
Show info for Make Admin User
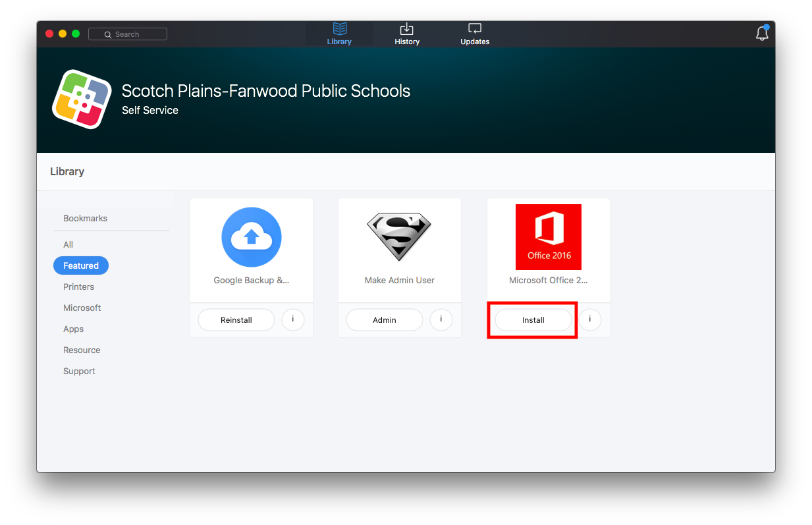click(441, 319)
